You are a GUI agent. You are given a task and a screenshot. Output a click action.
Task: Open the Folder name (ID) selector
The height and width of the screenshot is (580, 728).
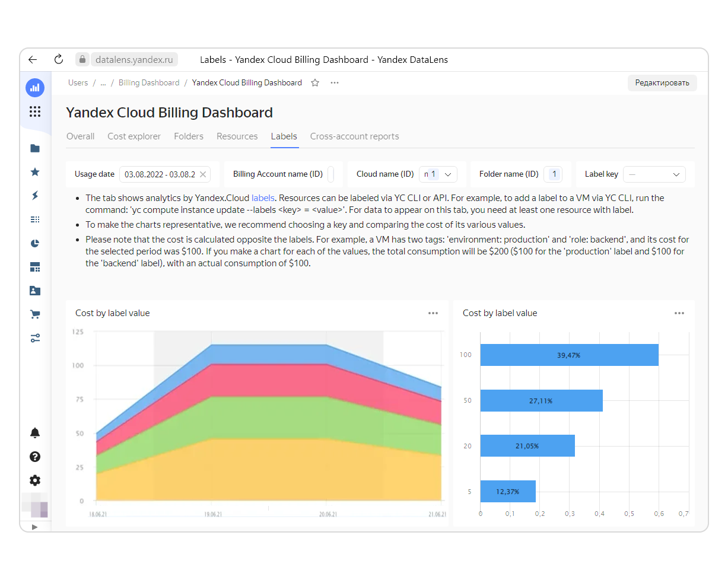point(554,174)
